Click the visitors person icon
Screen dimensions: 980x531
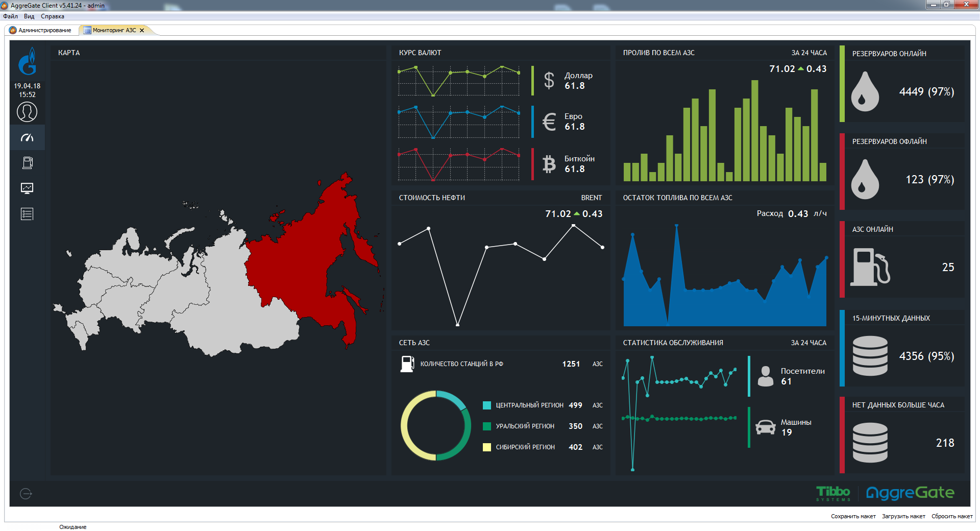[766, 376]
